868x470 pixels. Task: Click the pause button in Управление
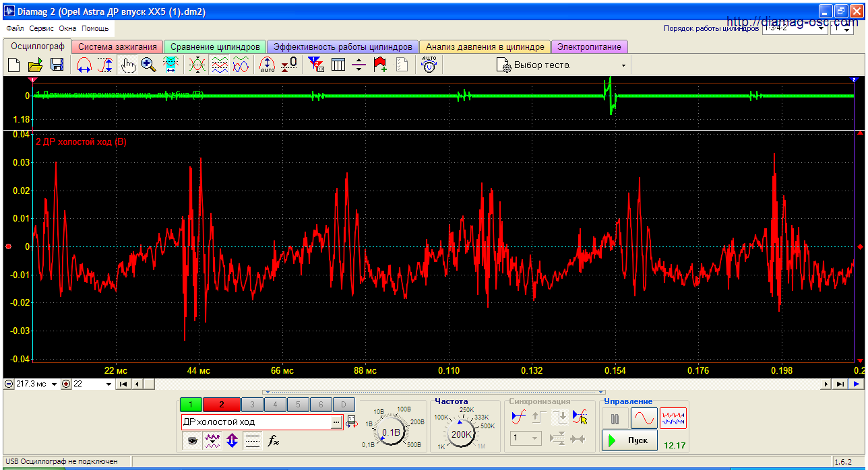pyautogui.click(x=615, y=418)
